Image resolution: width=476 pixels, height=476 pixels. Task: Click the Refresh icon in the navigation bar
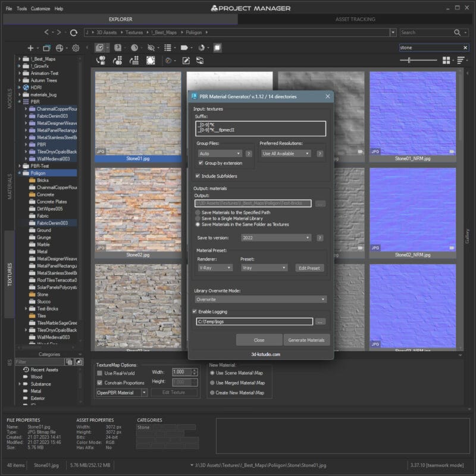pyautogui.click(x=73, y=32)
